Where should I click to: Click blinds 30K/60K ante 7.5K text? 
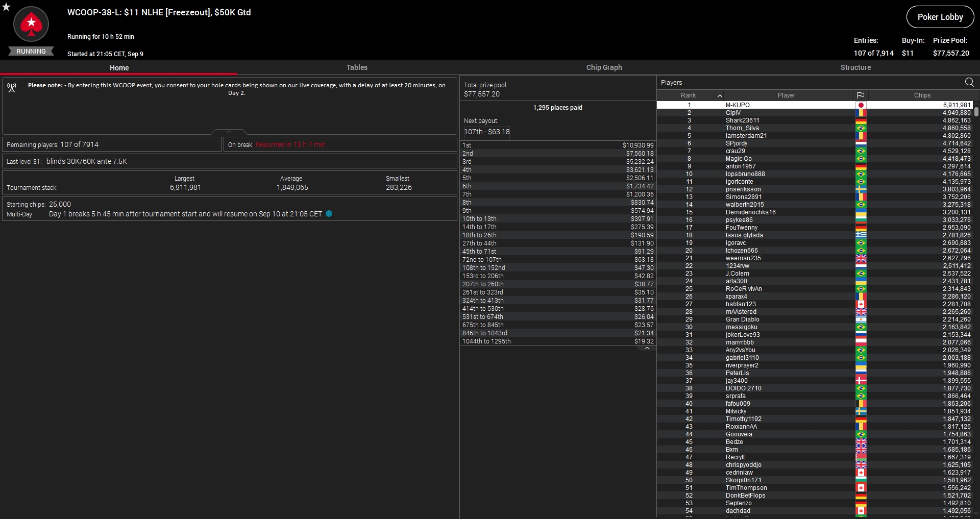[87, 161]
